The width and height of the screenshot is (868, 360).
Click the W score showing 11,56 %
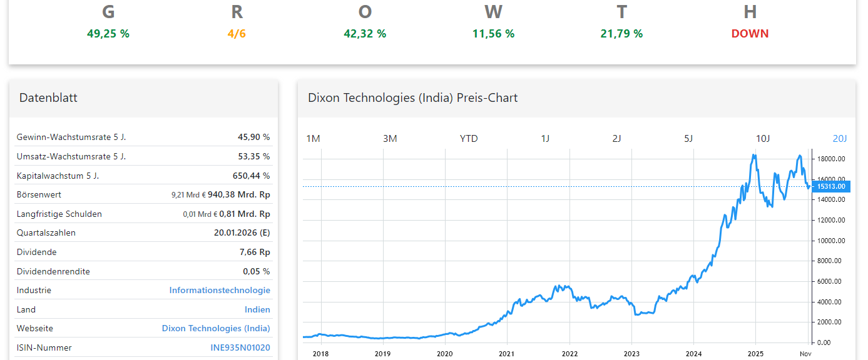coord(493,34)
